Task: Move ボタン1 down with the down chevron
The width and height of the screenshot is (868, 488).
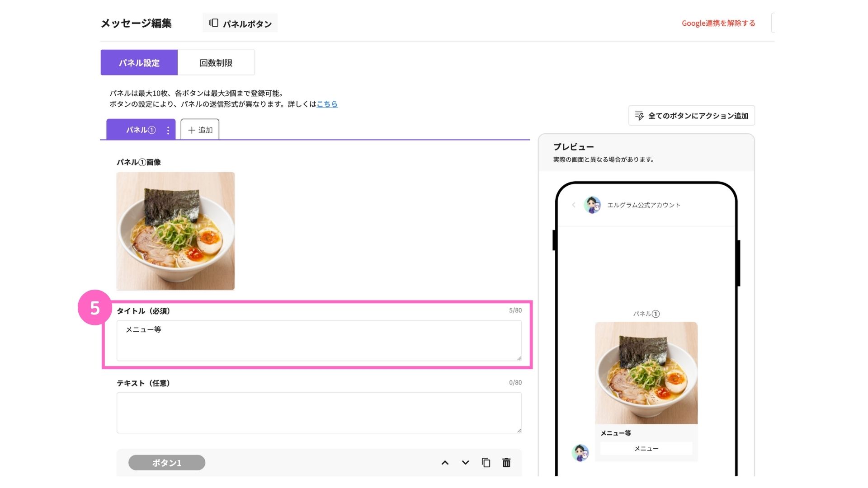Action: coord(465,463)
